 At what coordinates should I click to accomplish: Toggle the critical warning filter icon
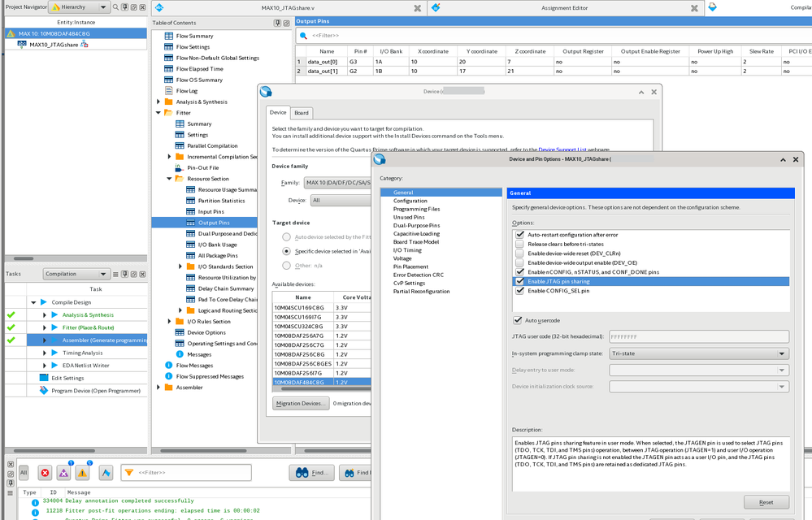point(63,473)
